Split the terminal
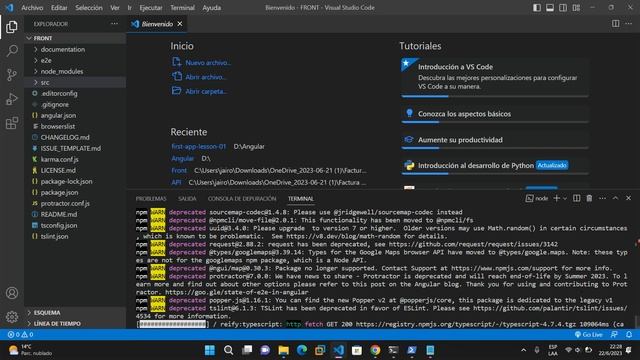 point(576,198)
